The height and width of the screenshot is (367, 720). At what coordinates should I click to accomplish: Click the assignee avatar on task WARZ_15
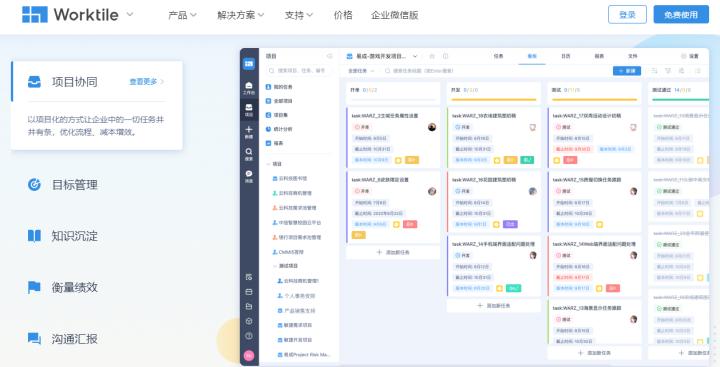[633, 192]
